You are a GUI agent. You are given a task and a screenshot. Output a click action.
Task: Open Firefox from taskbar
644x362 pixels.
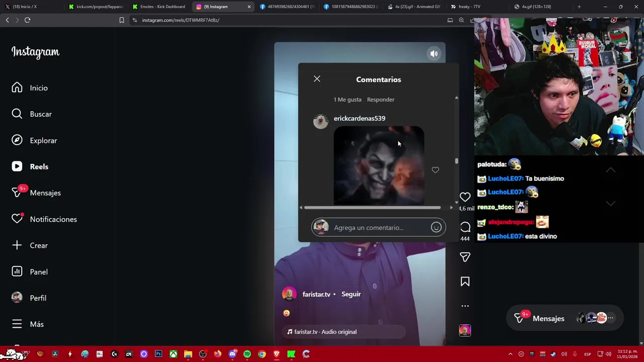[x=217, y=354]
